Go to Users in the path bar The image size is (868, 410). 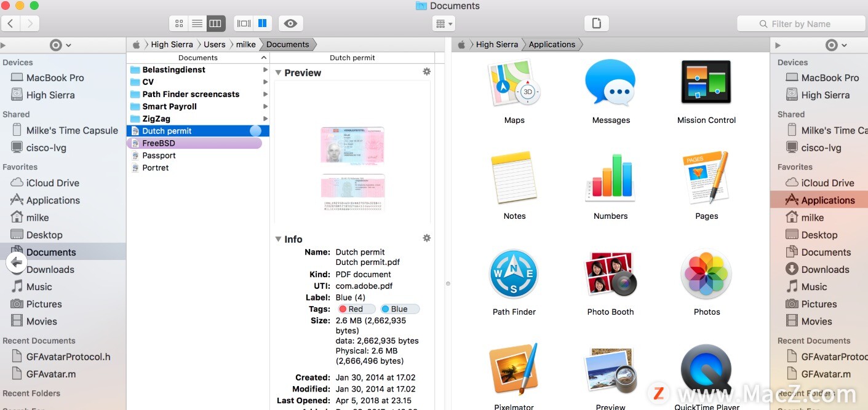[x=215, y=44]
